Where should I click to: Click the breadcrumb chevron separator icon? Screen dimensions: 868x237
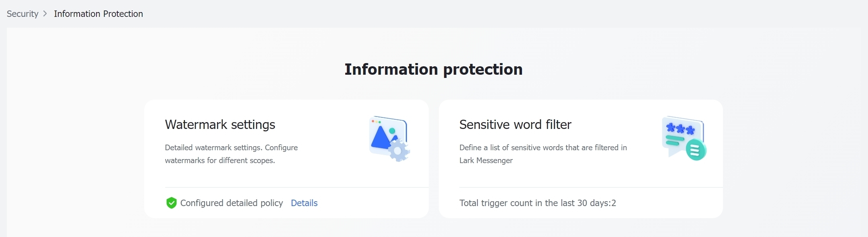(45, 14)
